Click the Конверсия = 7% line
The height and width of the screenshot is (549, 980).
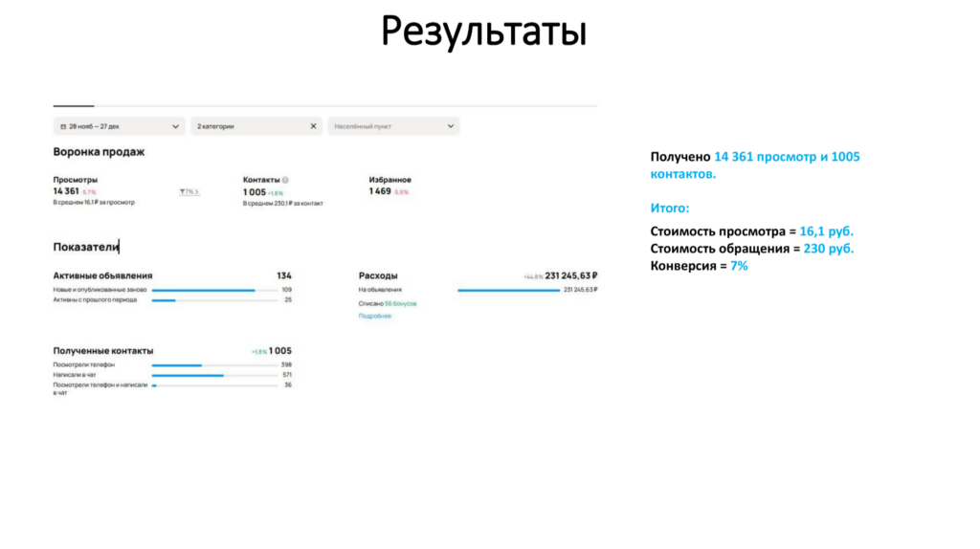[x=699, y=266]
